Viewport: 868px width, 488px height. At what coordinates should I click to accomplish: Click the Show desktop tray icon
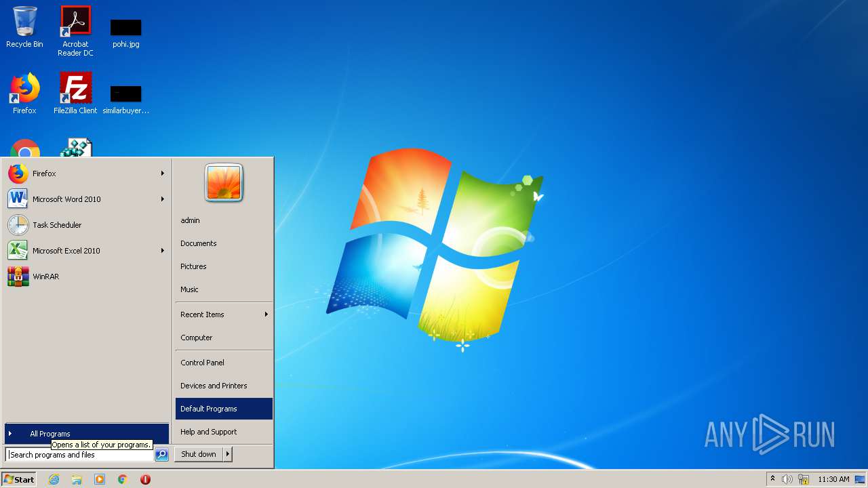861,479
